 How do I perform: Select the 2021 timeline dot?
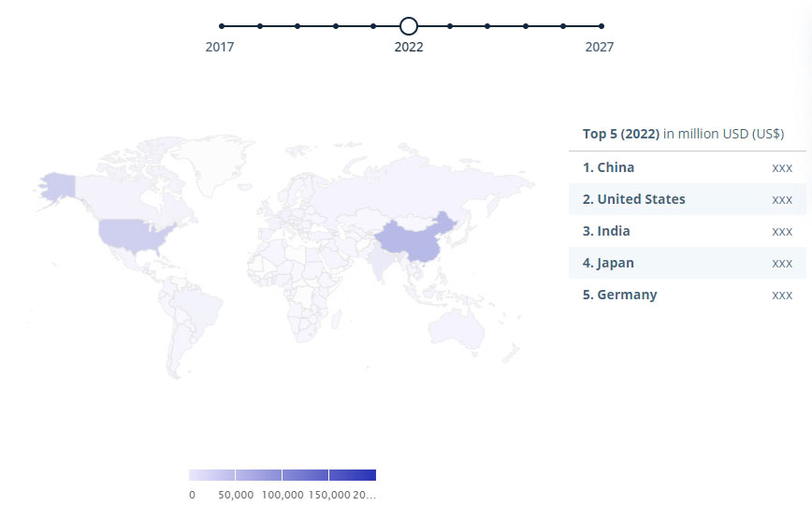click(x=373, y=26)
